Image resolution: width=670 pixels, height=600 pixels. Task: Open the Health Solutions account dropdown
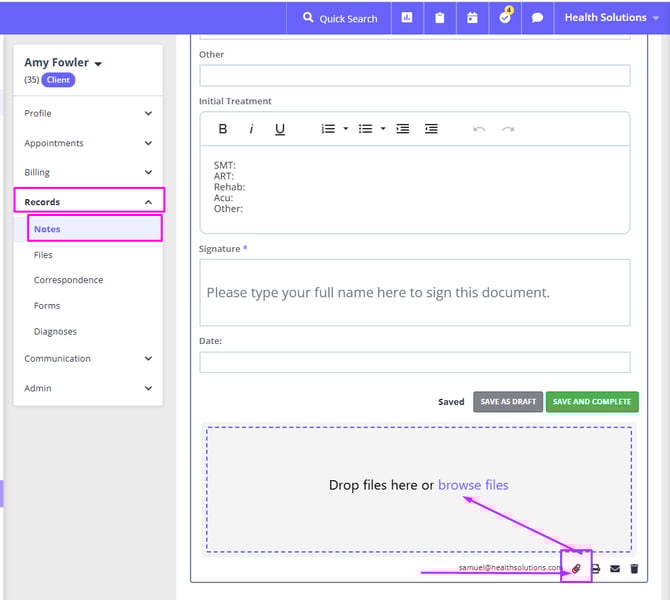612,18
